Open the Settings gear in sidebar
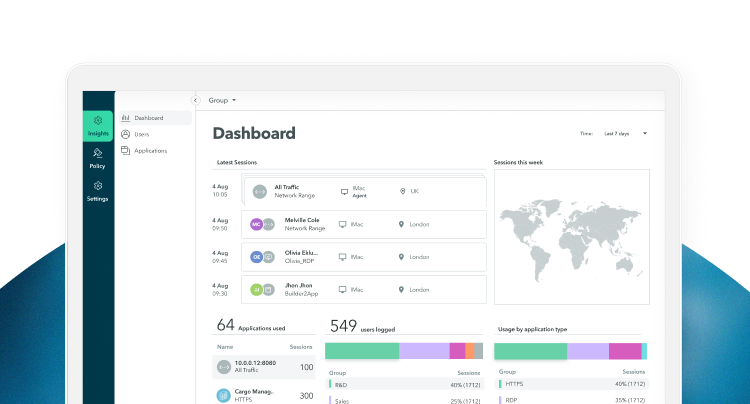The image size is (750, 404). [98, 186]
